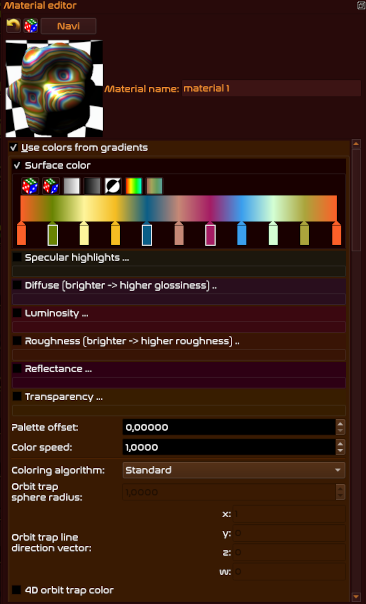
Task: Toggle the Surface color checkbox
Action: (x=17, y=166)
